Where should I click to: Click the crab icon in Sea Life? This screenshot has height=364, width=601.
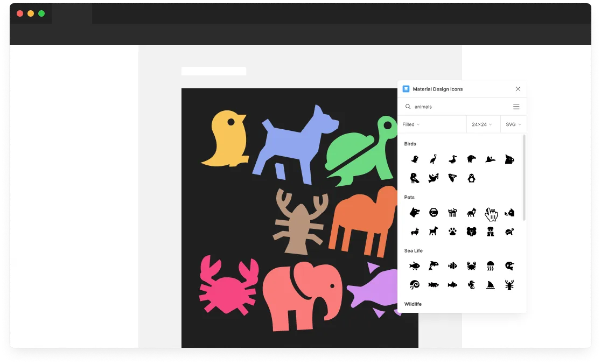[471, 266]
